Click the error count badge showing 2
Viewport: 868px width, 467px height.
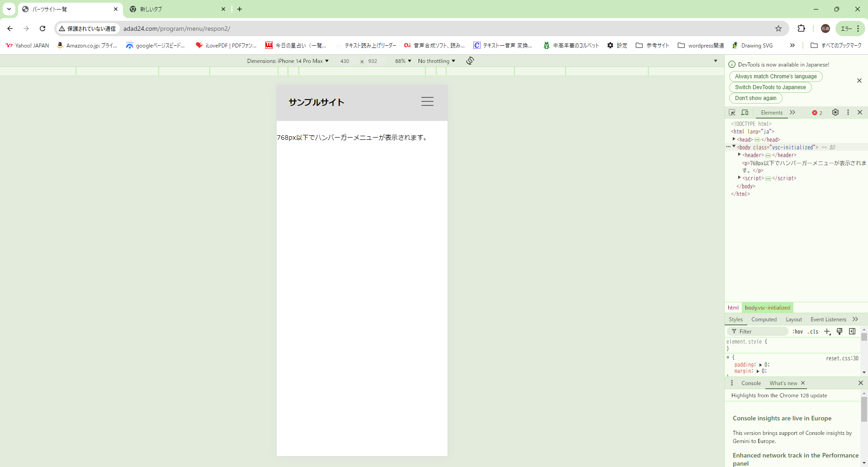(x=817, y=113)
